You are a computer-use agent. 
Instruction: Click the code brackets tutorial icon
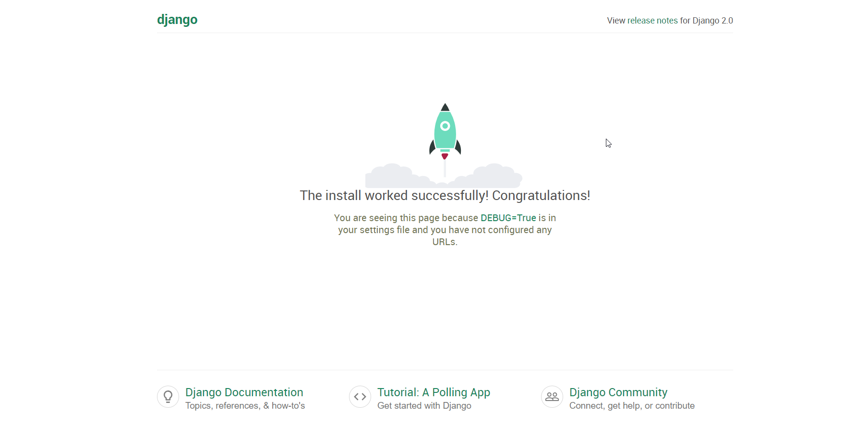360,397
